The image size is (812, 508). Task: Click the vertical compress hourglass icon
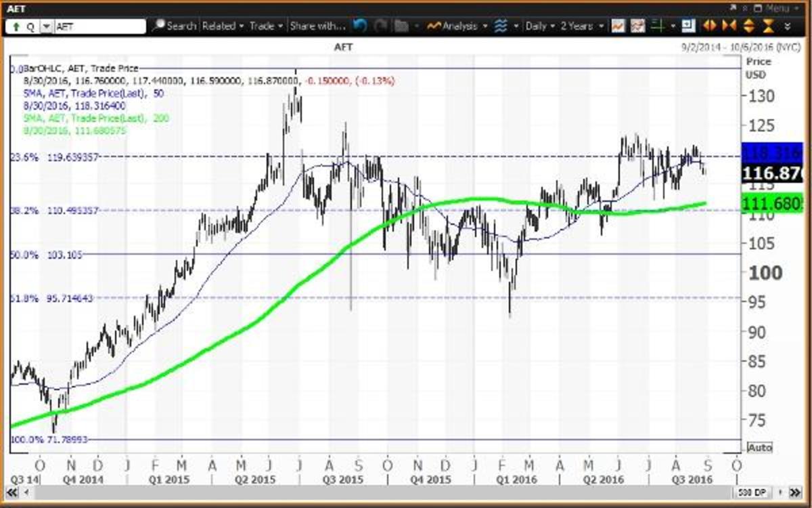[768, 26]
